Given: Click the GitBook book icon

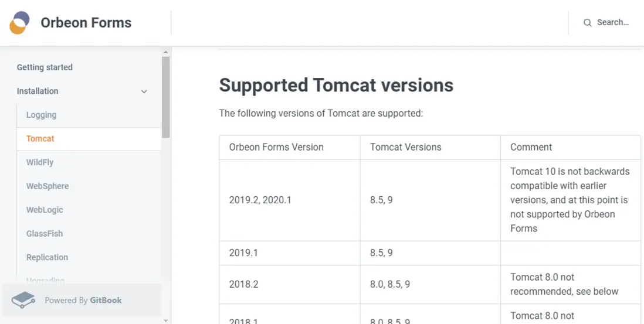Looking at the screenshot, I should [23, 300].
